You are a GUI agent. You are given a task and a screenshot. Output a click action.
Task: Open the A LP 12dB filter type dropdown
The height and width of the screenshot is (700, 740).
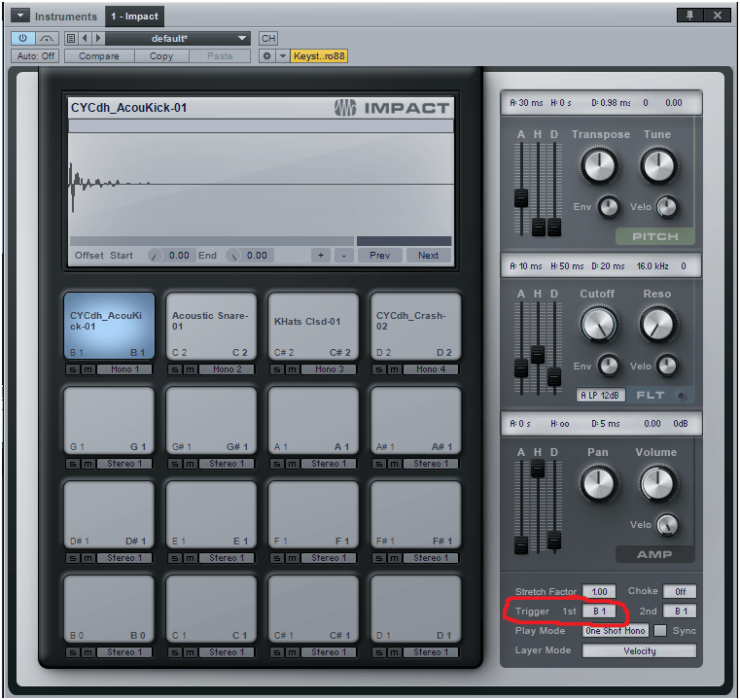coord(600,395)
